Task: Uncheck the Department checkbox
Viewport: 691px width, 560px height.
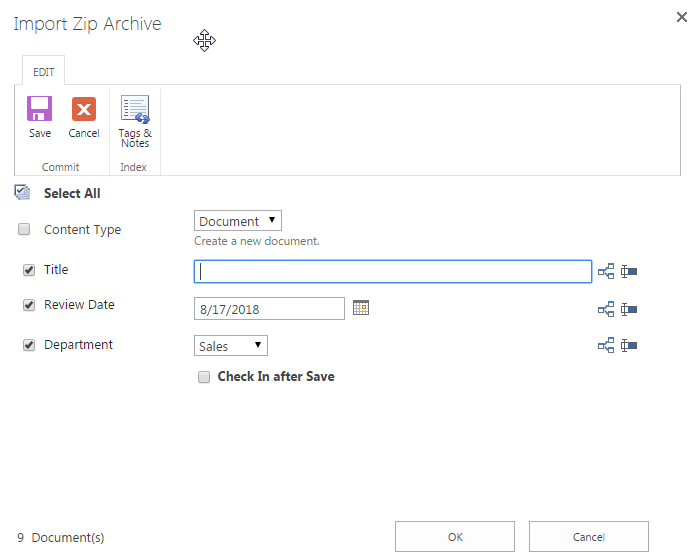Action: tap(29, 345)
